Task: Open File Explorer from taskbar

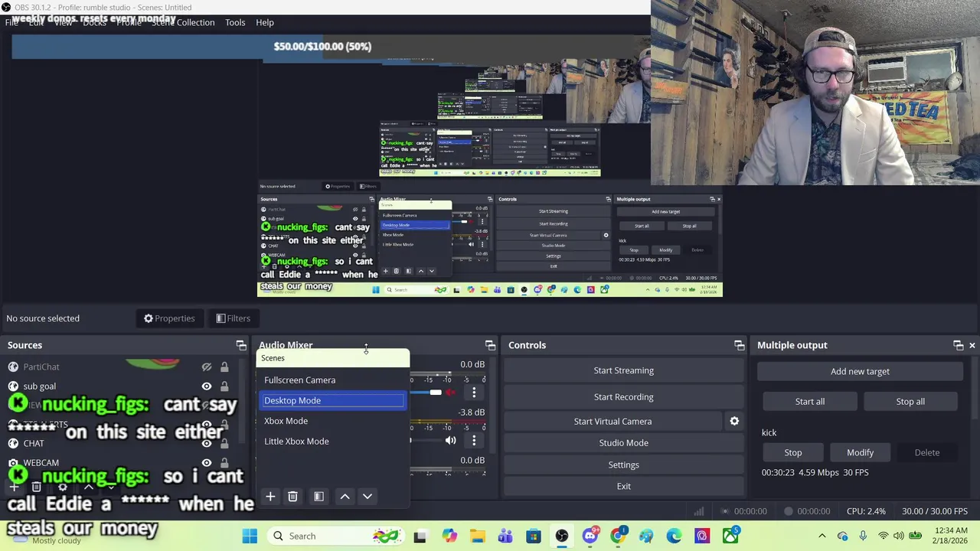Action: [477, 536]
